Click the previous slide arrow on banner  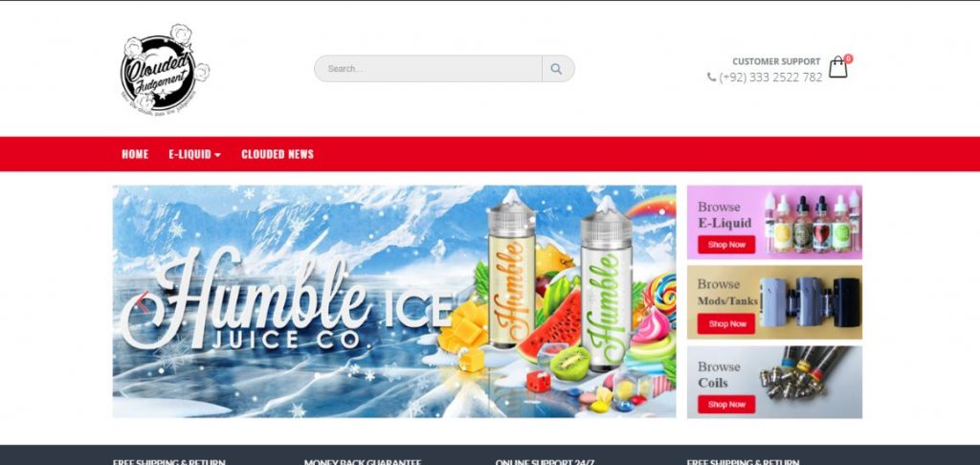144,302
